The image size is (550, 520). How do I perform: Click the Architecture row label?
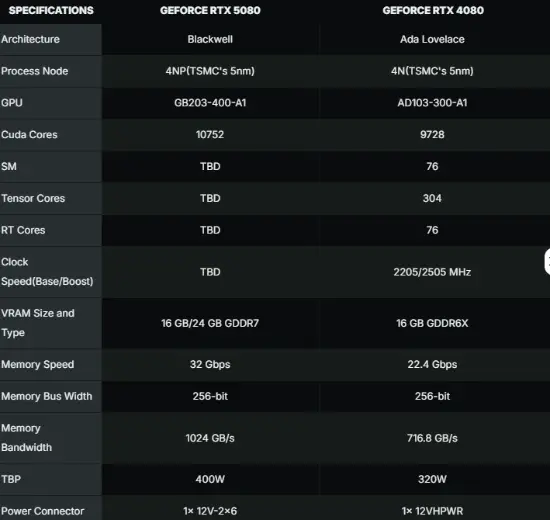[x=31, y=39]
